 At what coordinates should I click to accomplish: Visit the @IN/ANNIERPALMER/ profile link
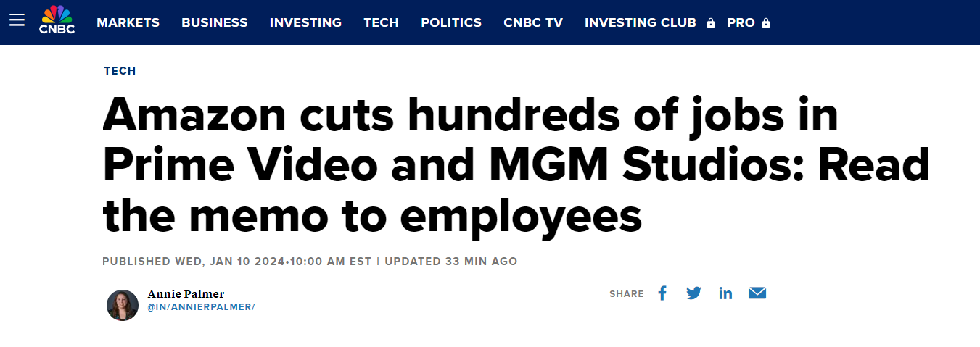[x=201, y=307]
